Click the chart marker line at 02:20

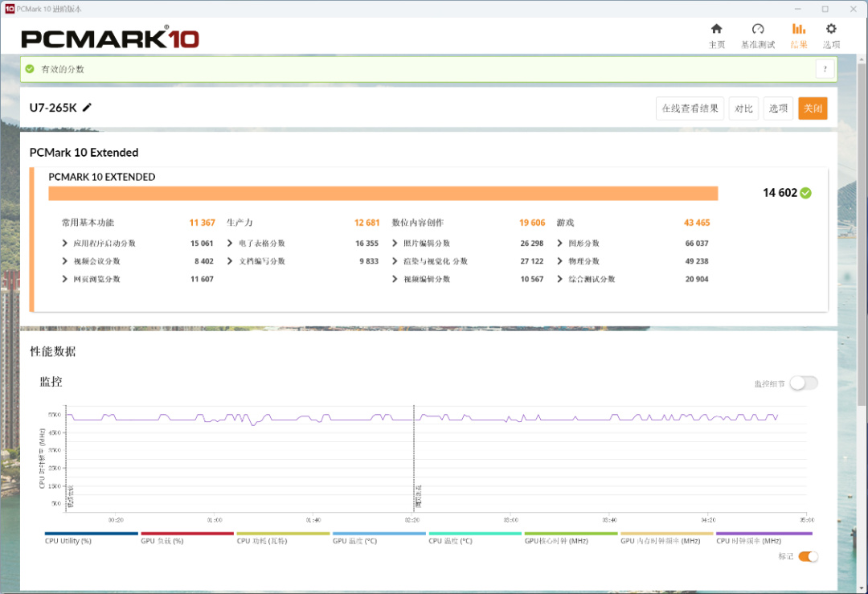(x=414, y=458)
